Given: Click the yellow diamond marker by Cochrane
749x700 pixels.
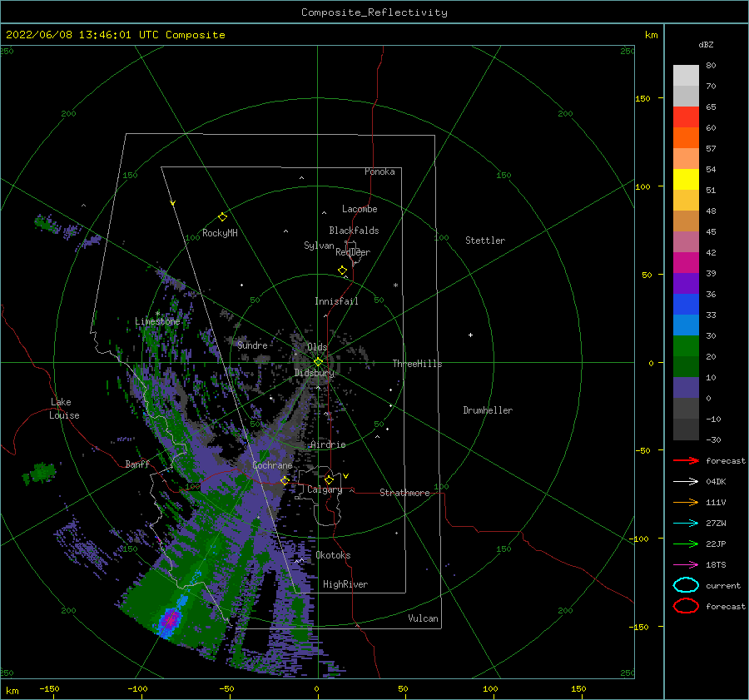Looking at the screenshot, I should click(285, 480).
